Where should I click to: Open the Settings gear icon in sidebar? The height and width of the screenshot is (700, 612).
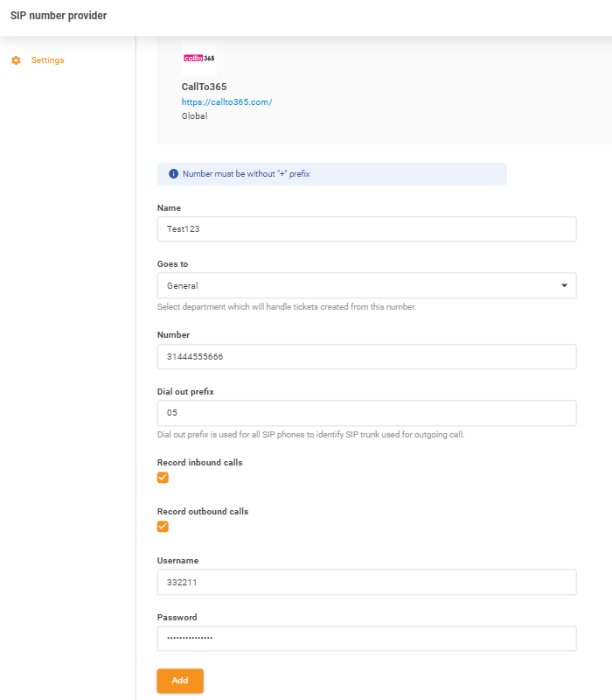pyautogui.click(x=14, y=59)
